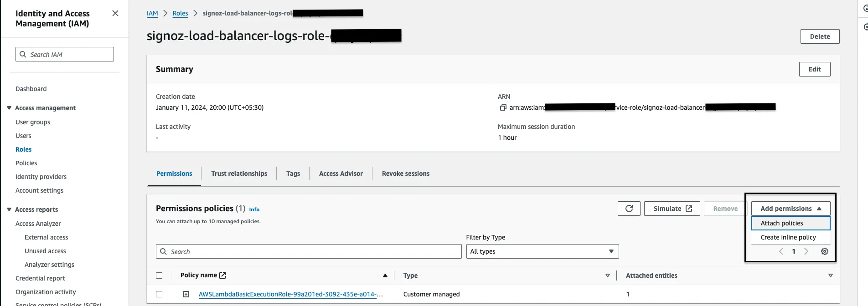868x306 pixels.
Task: Choose Attach policies from the menu
Action: click(x=791, y=223)
